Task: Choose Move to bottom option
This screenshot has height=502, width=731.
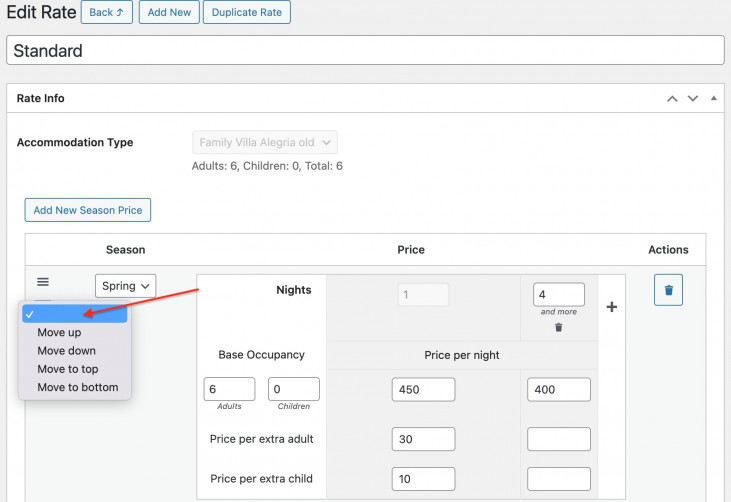Action: click(77, 387)
